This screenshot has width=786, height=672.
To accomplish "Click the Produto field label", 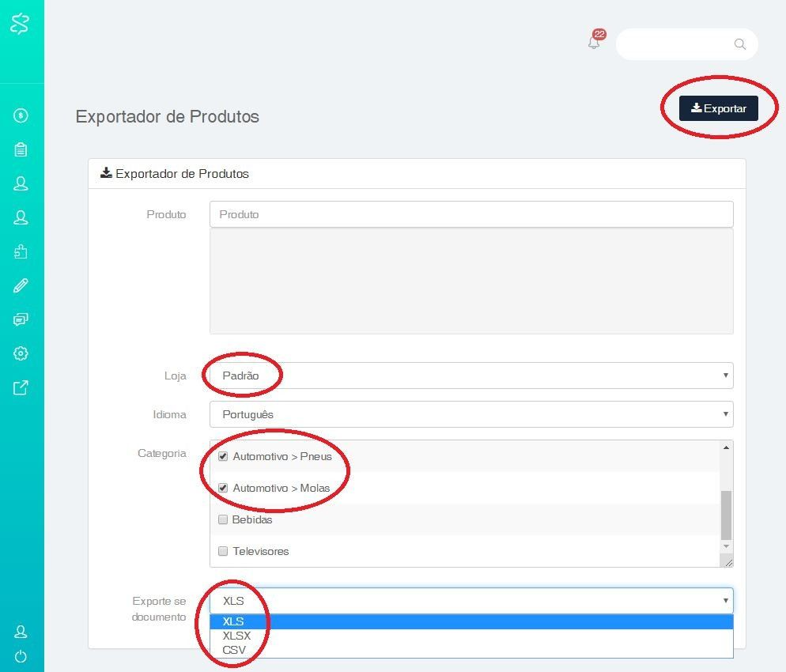I will [166, 214].
